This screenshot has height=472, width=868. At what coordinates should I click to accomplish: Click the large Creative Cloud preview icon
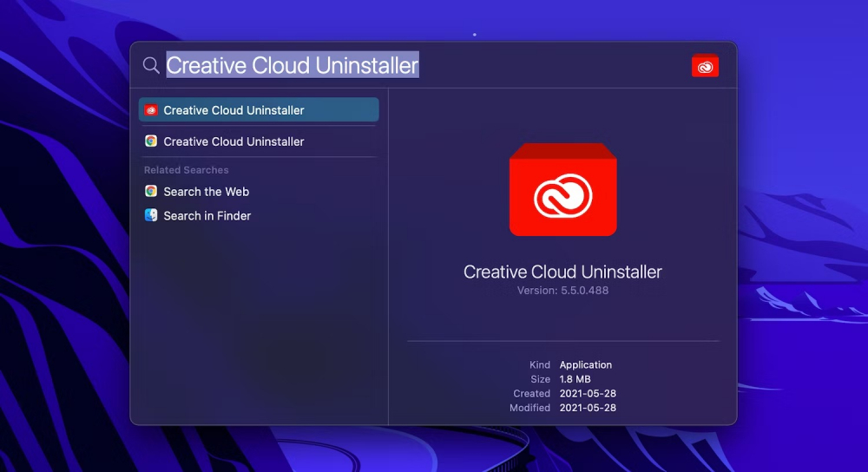562,190
